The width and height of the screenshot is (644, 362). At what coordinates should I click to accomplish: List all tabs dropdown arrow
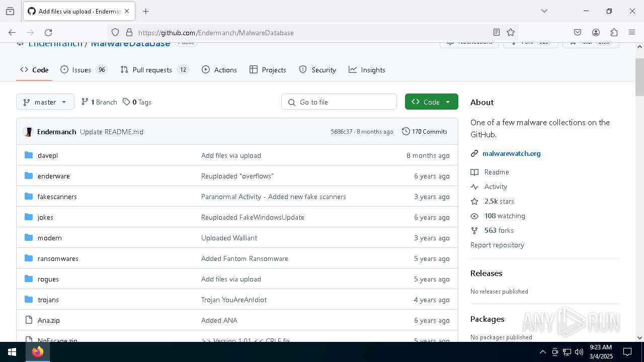[544, 11]
